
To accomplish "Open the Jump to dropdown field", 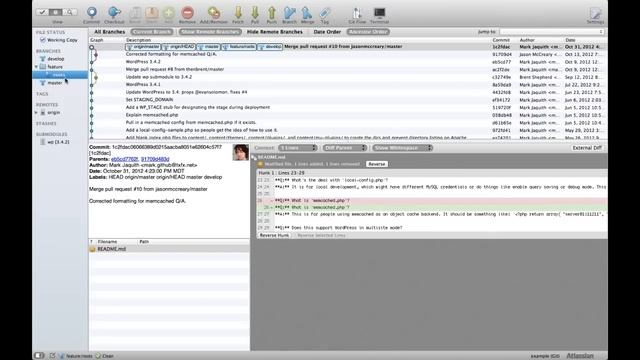I will click(x=552, y=32).
